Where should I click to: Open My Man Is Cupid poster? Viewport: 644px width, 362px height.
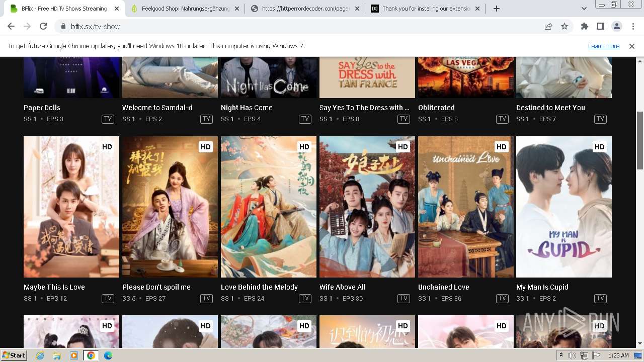(x=564, y=207)
